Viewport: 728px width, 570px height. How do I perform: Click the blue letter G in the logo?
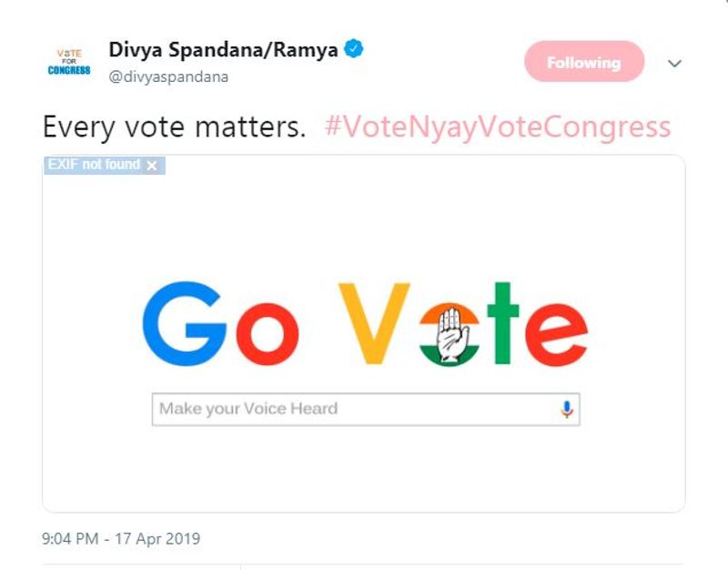point(184,323)
